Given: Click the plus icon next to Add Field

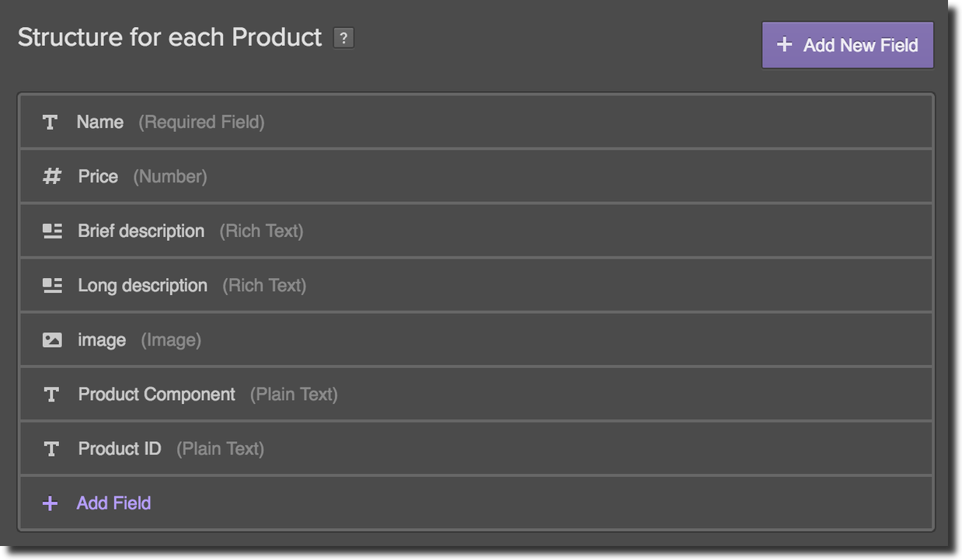Looking at the screenshot, I should coord(50,503).
